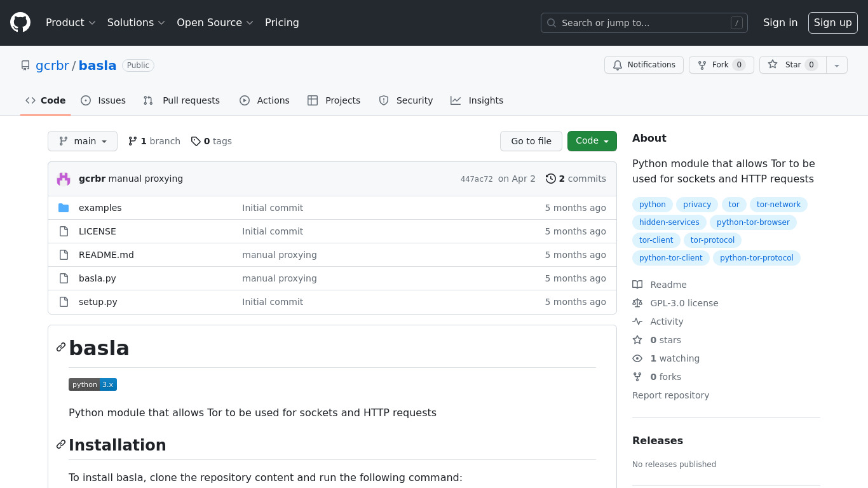Open the Star list dropdown arrow

coord(837,65)
